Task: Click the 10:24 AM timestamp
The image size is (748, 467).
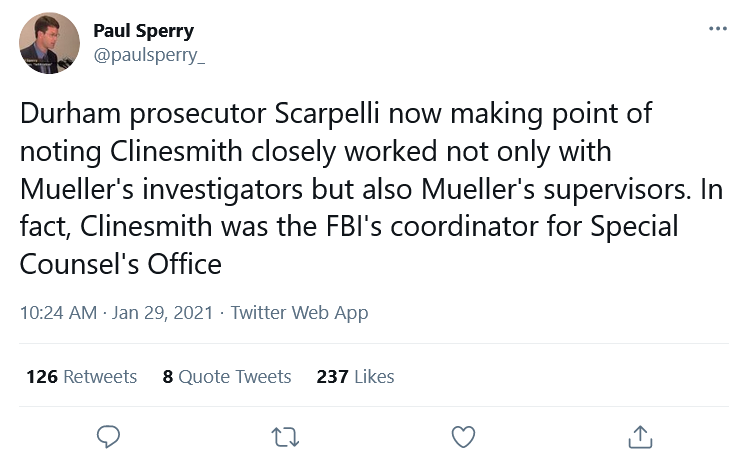Action: (57, 313)
